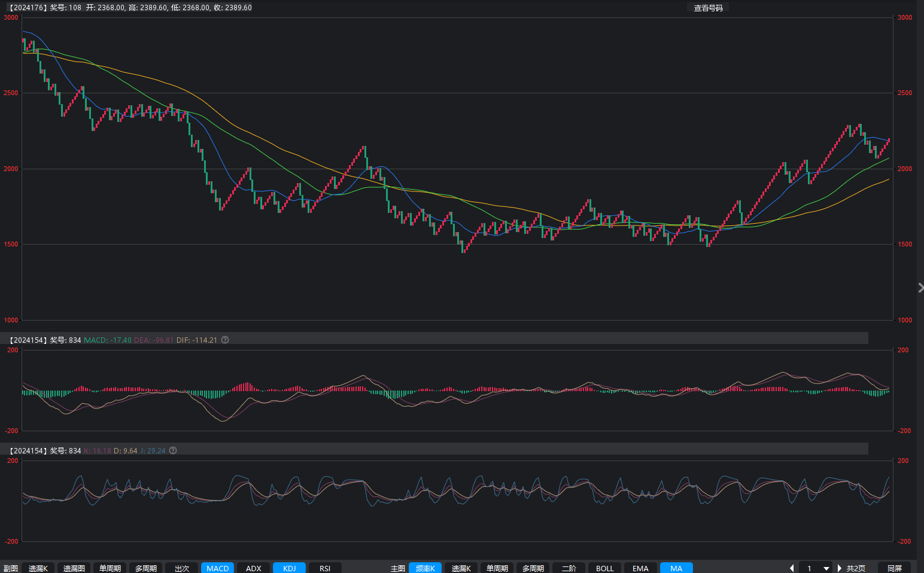Image resolution: width=924 pixels, height=573 pixels.
Task: Click the DIF: -114.21 value text
Action: (x=197, y=340)
